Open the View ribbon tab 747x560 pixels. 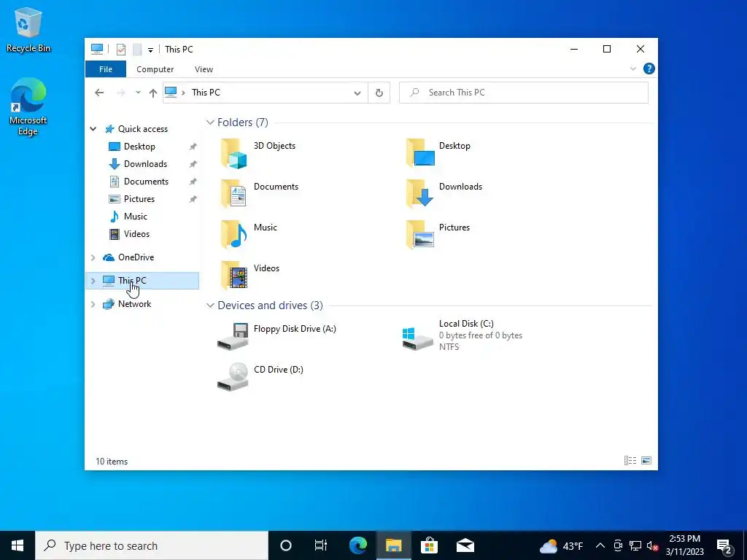point(204,69)
